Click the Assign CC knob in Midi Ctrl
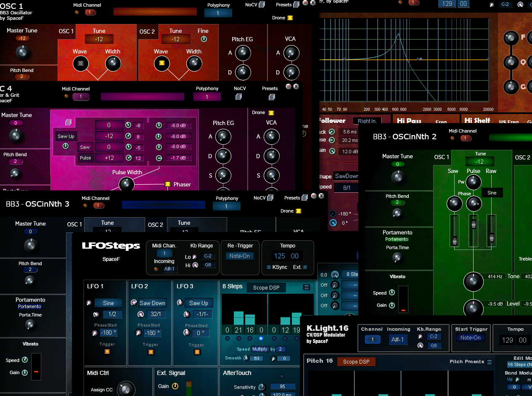532x396 pixels. [x=125, y=389]
